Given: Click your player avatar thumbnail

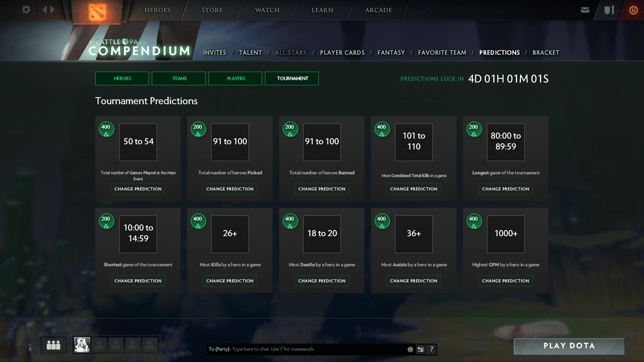Looking at the screenshot, I should (82, 345).
